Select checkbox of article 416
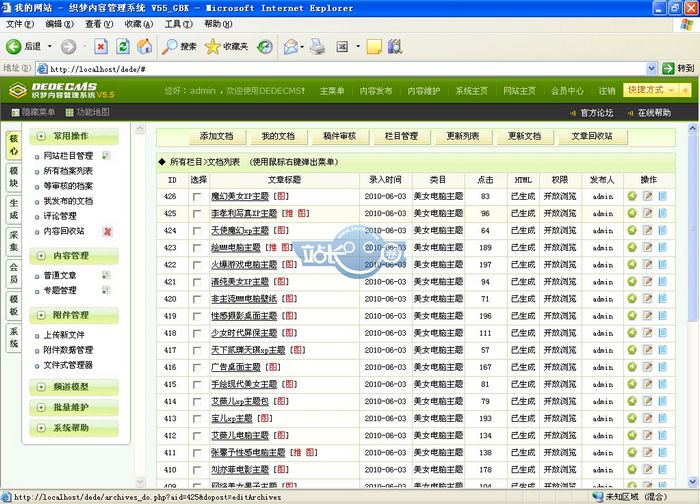Image resolution: width=700 pixels, height=504 pixels. pyautogui.click(x=197, y=367)
